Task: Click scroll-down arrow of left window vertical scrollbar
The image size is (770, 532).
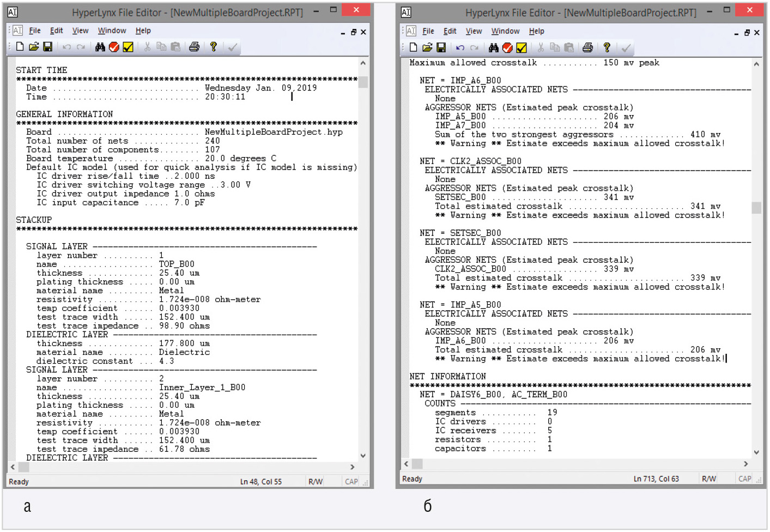Action: [363, 456]
